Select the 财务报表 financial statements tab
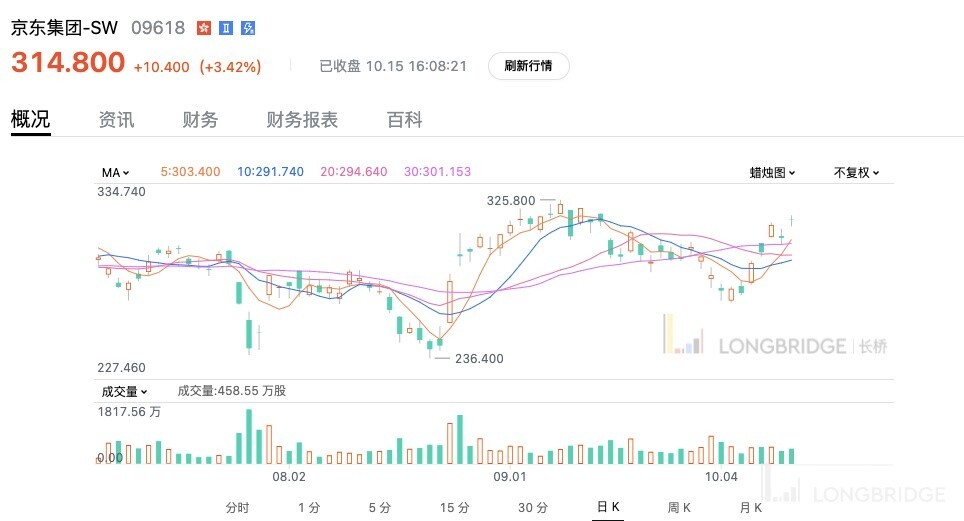 [x=302, y=120]
